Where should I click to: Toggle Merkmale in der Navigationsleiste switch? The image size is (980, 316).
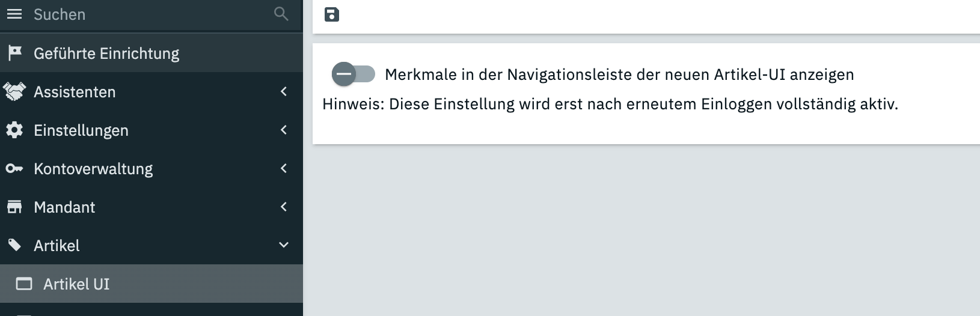pyautogui.click(x=353, y=74)
